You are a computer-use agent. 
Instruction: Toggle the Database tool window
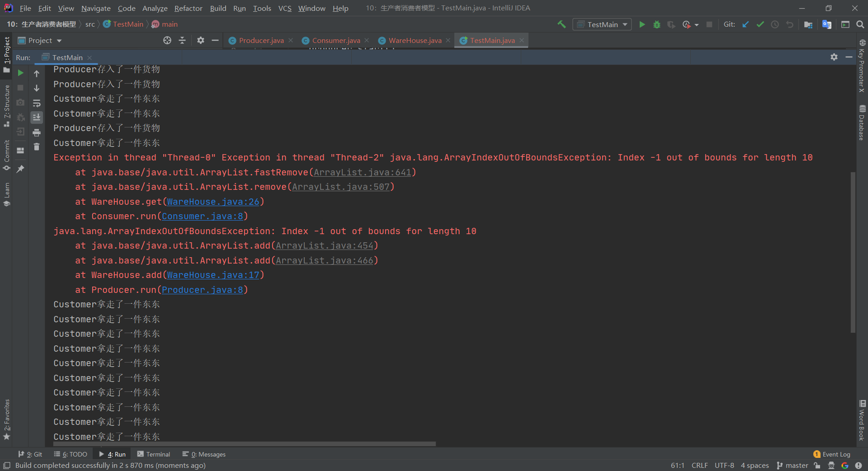tap(862, 122)
